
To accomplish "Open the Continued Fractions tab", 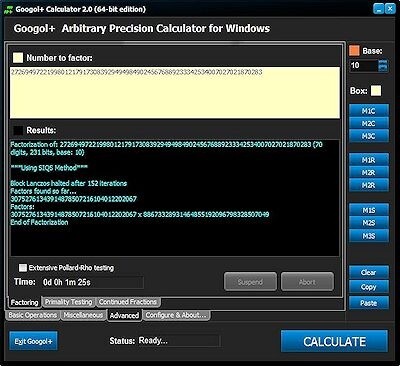I will click(x=128, y=302).
